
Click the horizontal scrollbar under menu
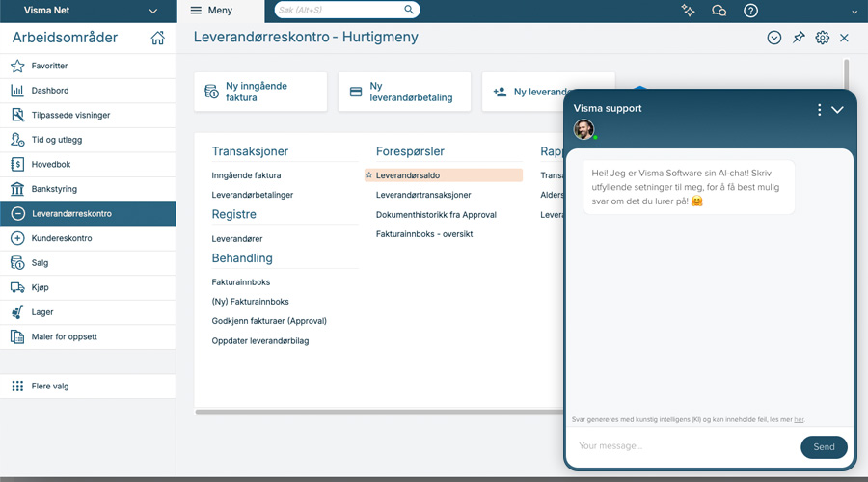(x=379, y=412)
